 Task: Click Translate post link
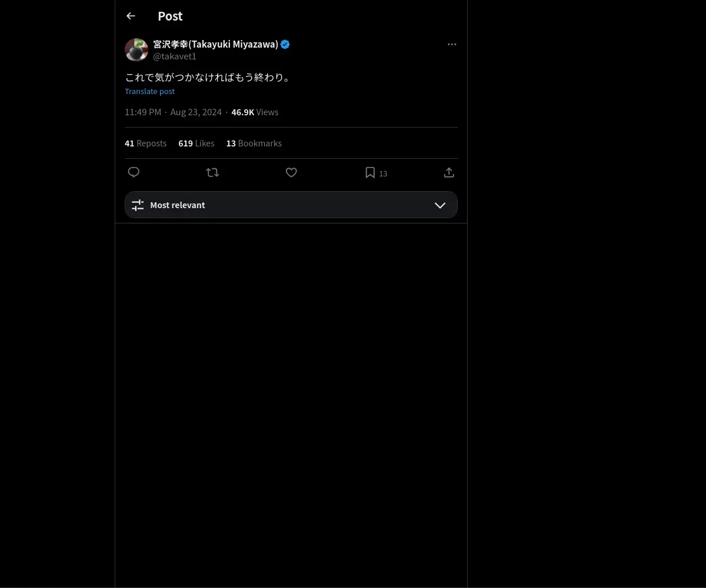pyautogui.click(x=149, y=91)
